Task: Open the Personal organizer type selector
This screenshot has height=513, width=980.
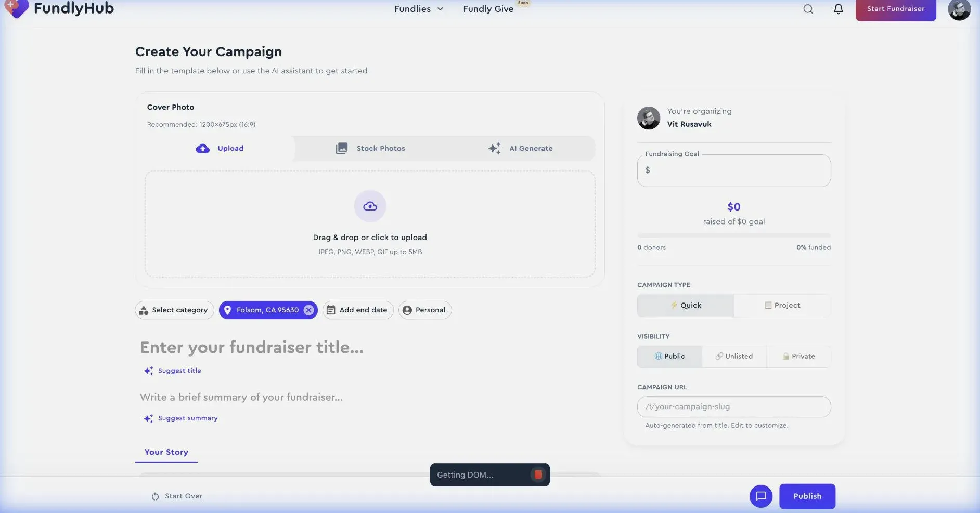Action: [424, 310]
